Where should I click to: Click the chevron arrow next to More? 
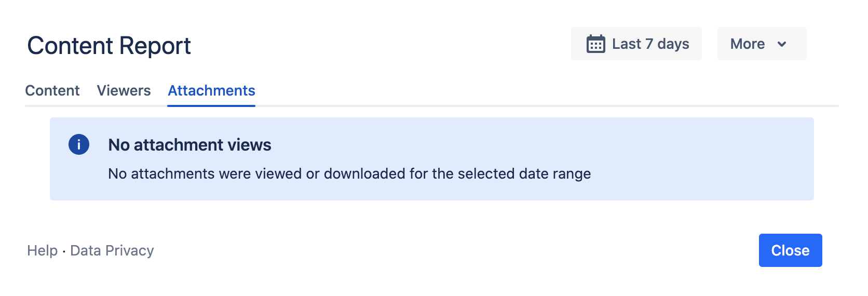(782, 44)
